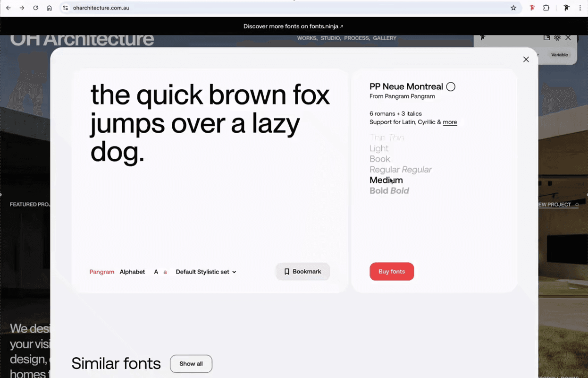Select the Light weight
Image resolution: width=588 pixels, height=378 pixels.
tap(379, 148)
